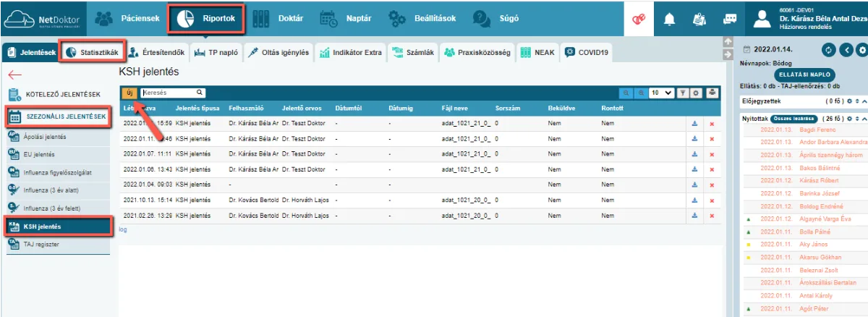The image size is (868, 317).
Task: Switch to the Indikátor Extra tab
Action: click(x=351, y=52)
